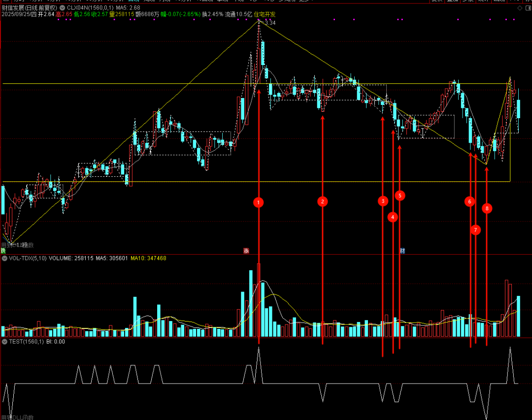Open the TEST indicator dropdown arrow
The width and height of the screenshot is (532, 420).
[5, 342]
